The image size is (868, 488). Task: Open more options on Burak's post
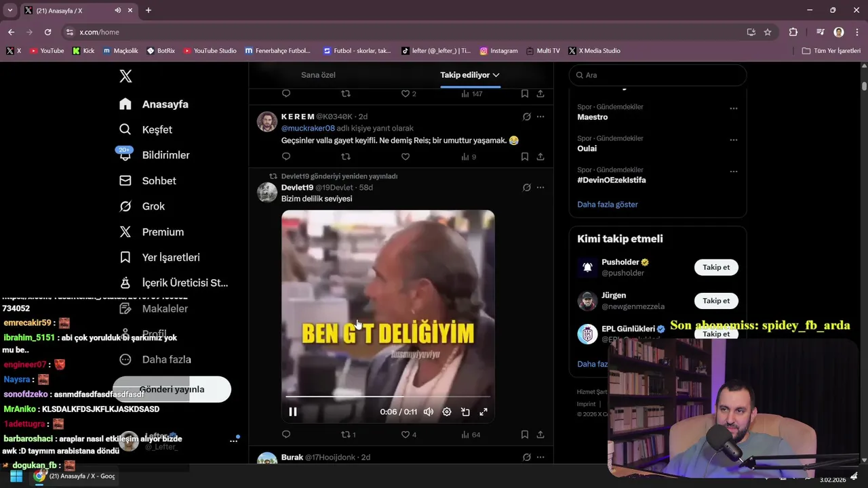[x=540, y=457]
